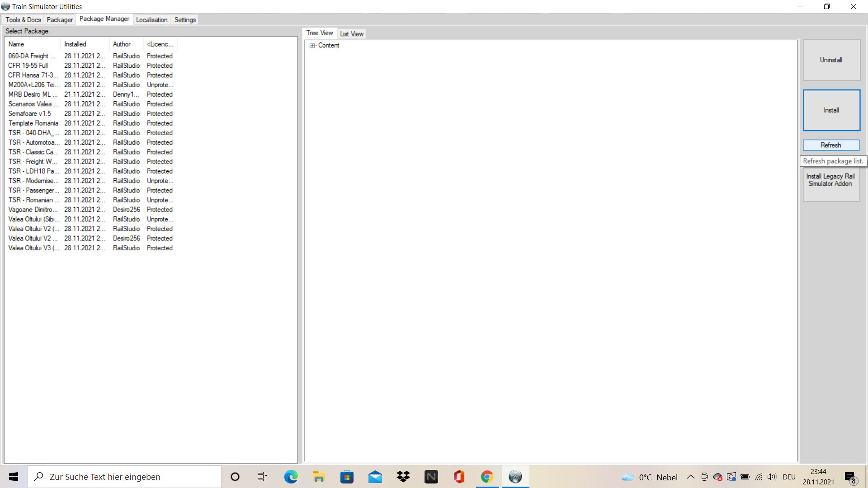Select the TSR - Modernise package
Image resolution: width=868 pixels, height=488 pixels.
(x=90, y=181)
